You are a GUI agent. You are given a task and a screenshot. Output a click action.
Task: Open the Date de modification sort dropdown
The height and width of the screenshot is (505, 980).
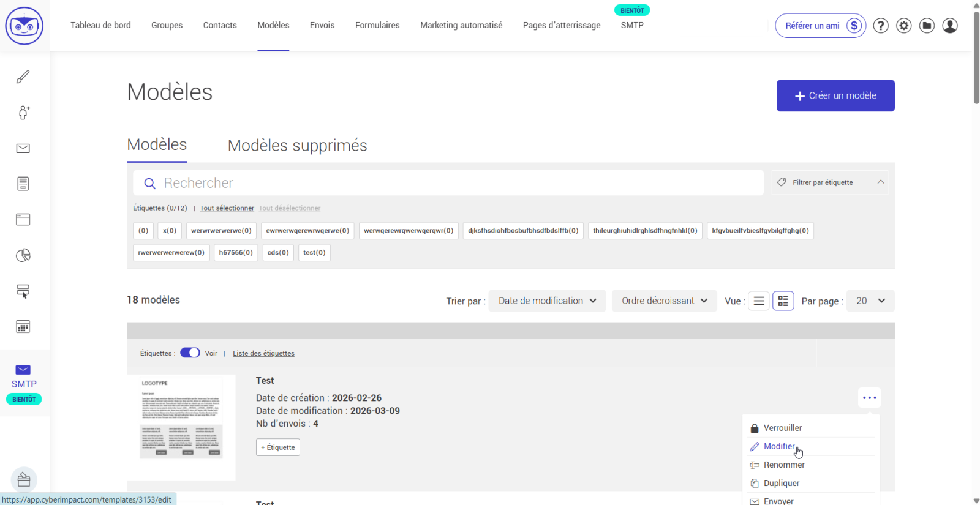(547, 301)
